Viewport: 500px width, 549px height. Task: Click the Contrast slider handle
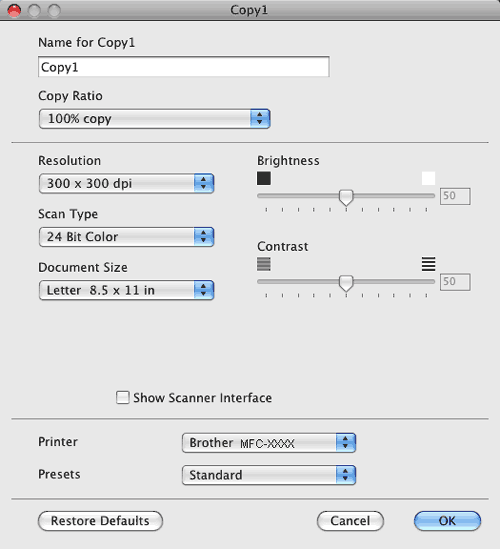(346, 283)
